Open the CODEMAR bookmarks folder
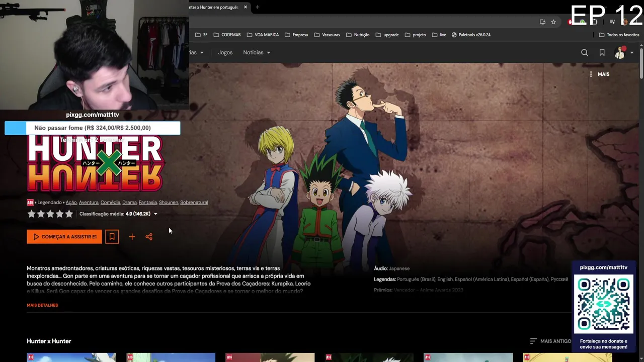 pos(227,35)
